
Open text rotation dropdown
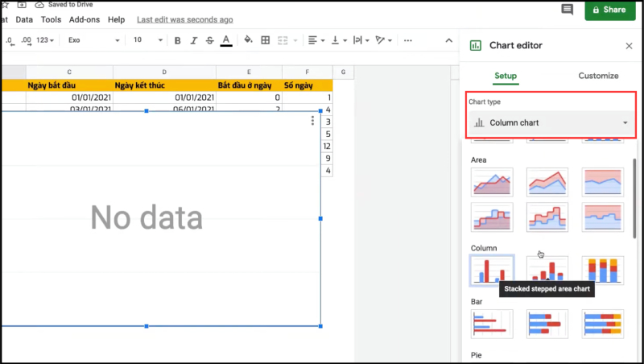coord(384,40)
